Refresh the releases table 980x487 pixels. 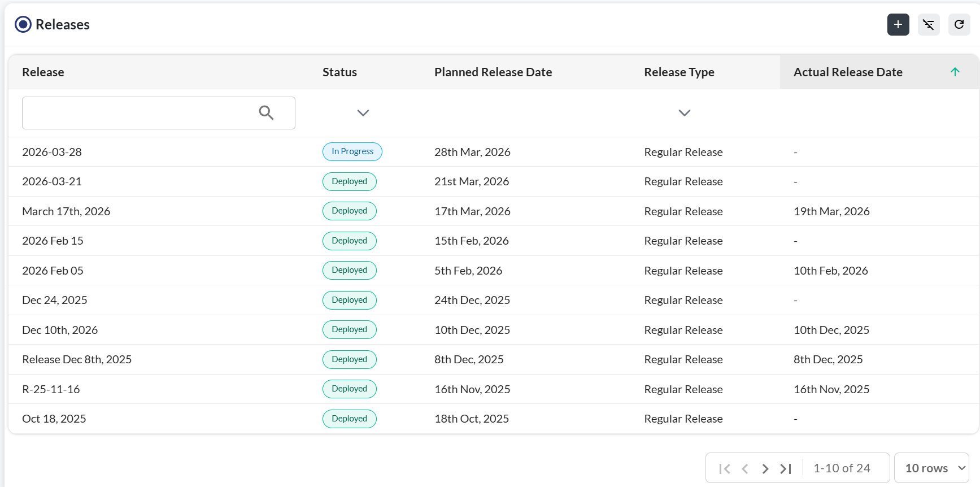[959, 24]
